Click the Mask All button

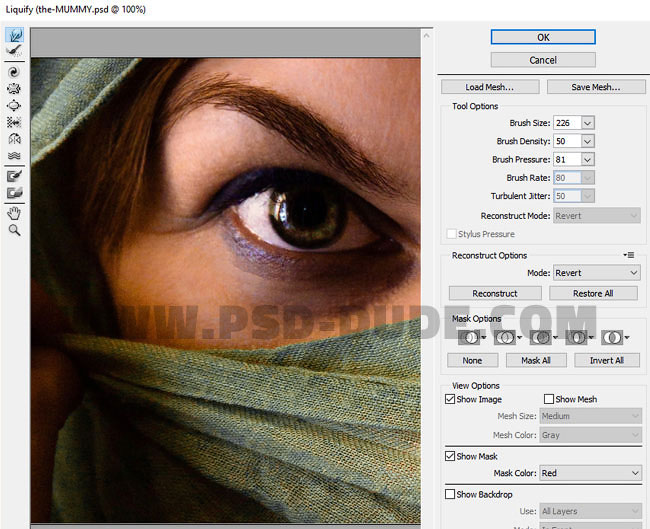pyautogui.click(x=536, y=360)
